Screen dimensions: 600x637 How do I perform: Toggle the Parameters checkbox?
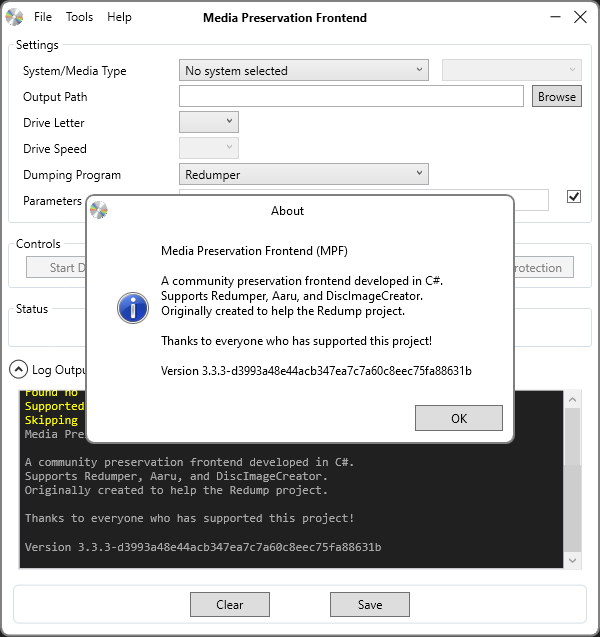[574, 197]
